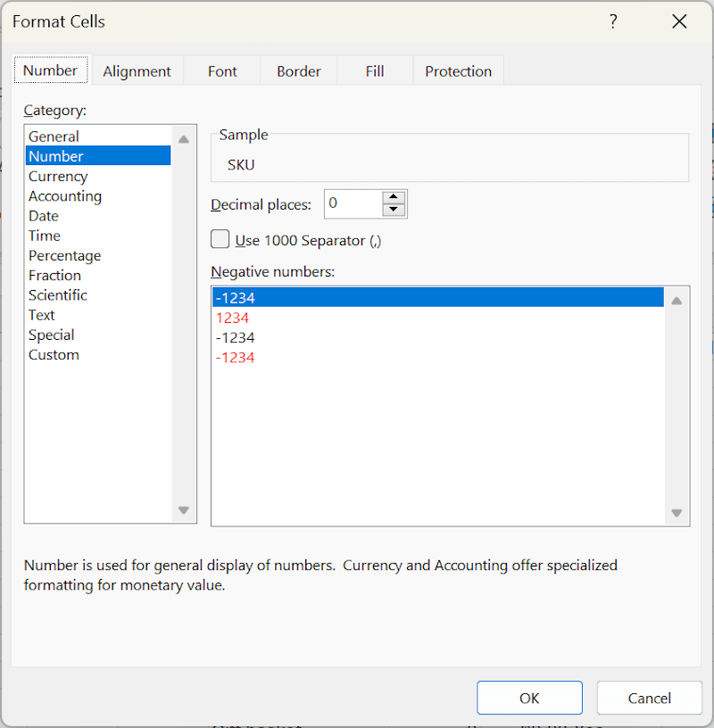Enable the Use 1000 Separator checkbox
Screen dimensions: 714x728
220,239
